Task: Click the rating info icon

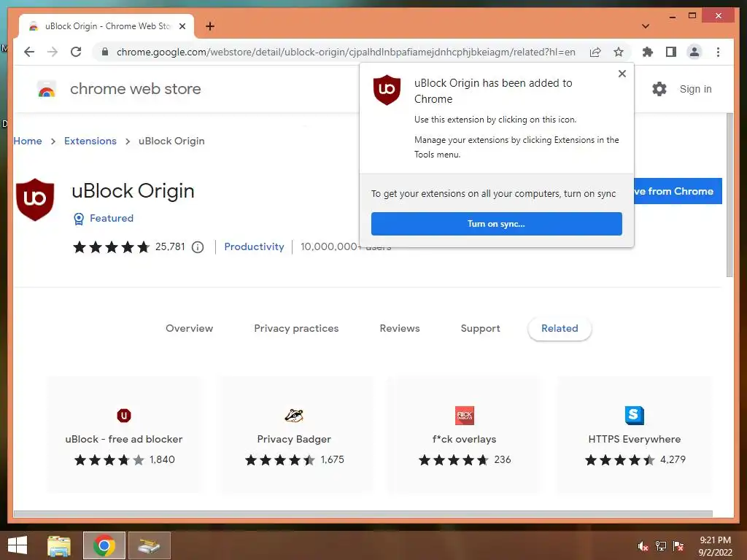Action: [198, 247]
